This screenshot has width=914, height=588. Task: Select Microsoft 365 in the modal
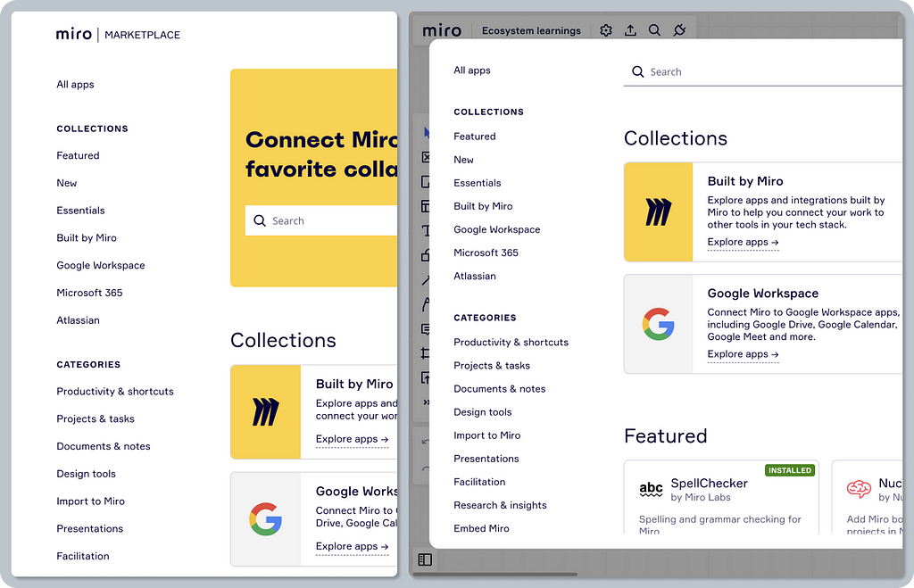(486, 253)
